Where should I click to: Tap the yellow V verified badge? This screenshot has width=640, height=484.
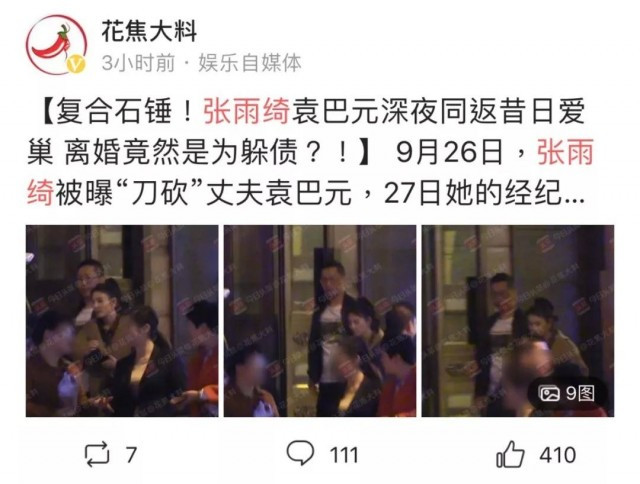tap(76, 64)
